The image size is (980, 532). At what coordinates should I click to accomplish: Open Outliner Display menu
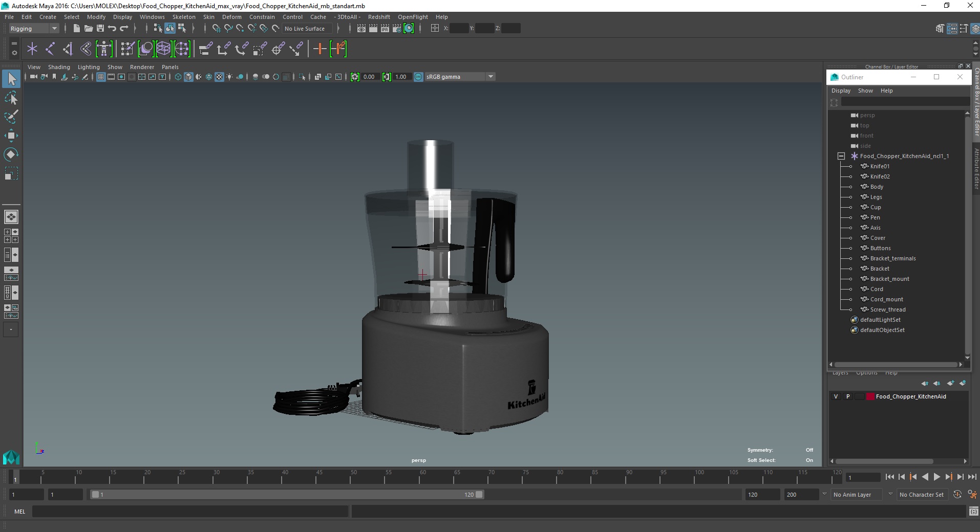(x=841, y=91)
